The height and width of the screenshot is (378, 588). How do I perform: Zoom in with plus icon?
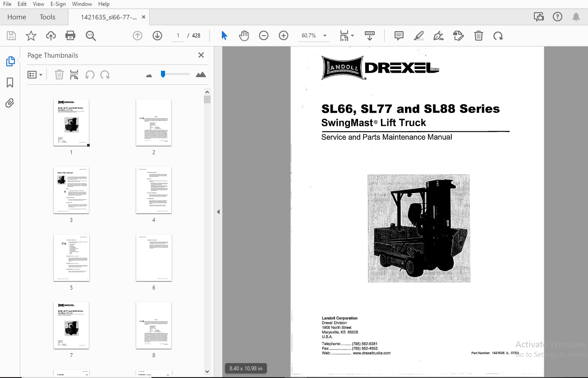[284, 36]
